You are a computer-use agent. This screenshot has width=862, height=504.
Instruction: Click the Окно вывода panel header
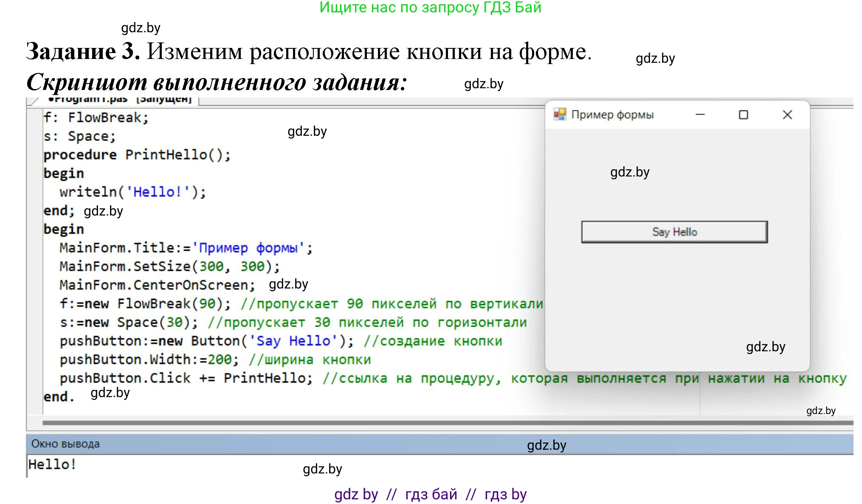coord(65,444)
